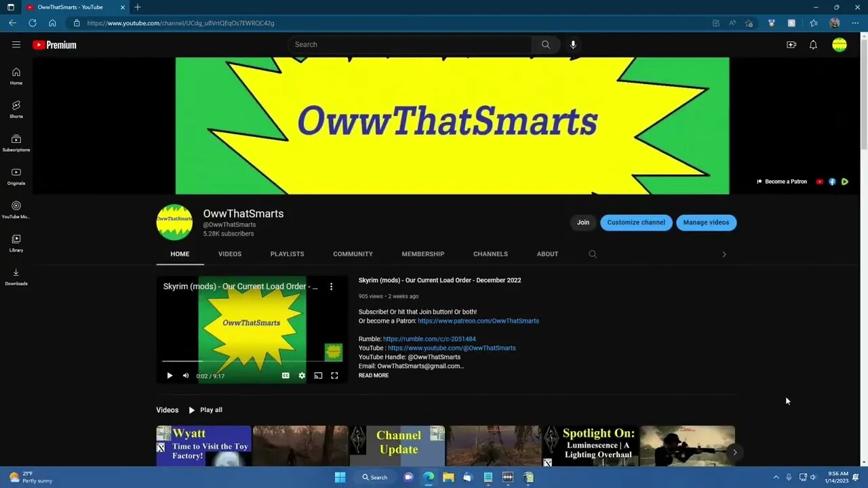Switch to the CHANNELS tab
Viewport: 868px width, 488px height.
tap(490, 254)
